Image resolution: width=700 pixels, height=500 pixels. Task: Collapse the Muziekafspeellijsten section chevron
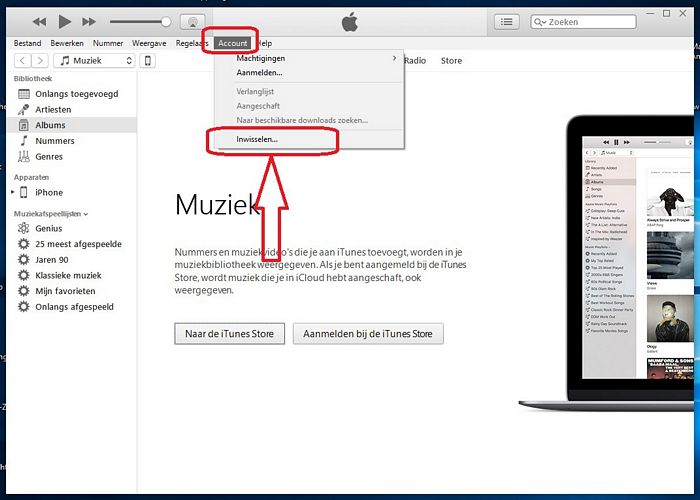tap(86, 214)
